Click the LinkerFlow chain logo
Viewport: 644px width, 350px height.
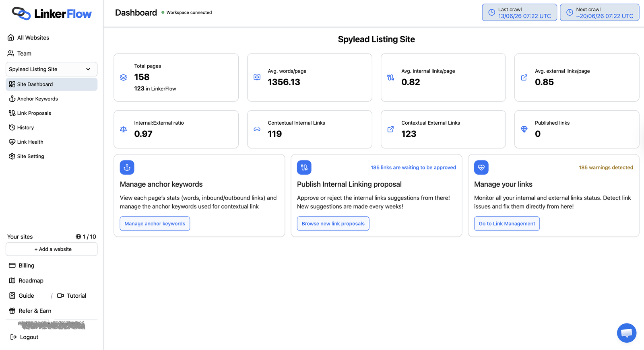21,14
